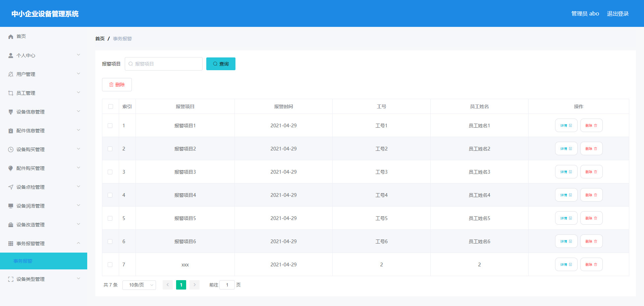Open 详情 for row xxx
The height and width of the screenshot is (306, 644).
(x=566, y=264)
